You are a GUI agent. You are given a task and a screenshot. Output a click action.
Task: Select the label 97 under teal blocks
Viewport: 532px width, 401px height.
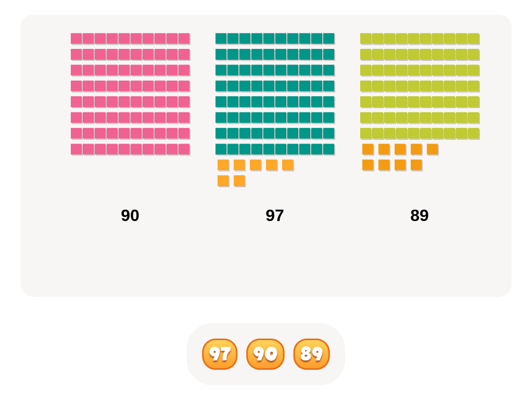[x=274, y=216]
